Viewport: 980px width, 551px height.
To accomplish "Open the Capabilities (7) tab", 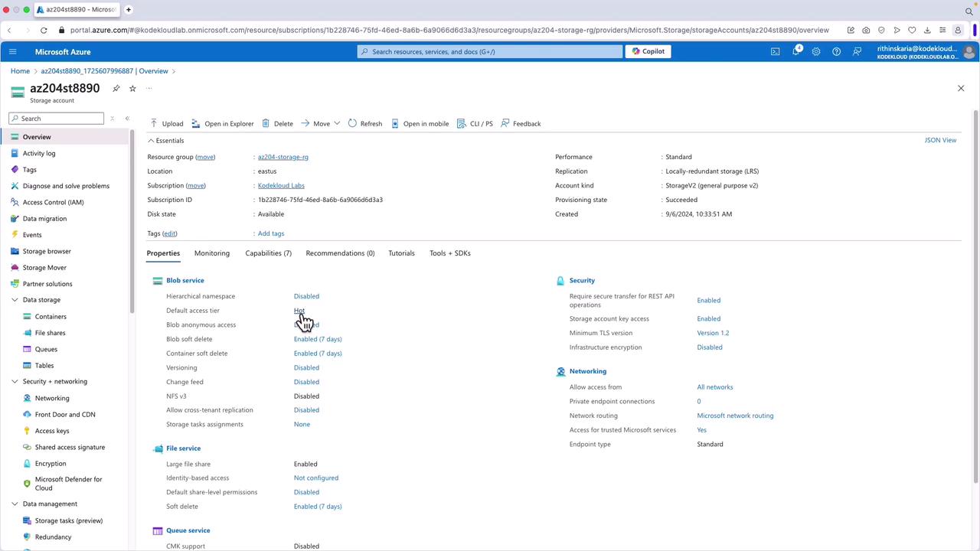I will 268,253.
